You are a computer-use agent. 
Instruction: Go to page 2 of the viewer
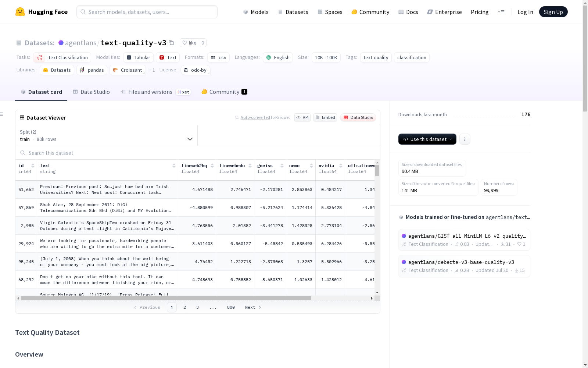(184, 307)
